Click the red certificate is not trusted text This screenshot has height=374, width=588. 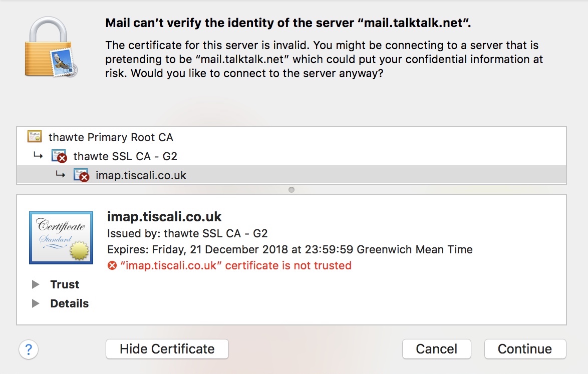(x=235, y=265)
